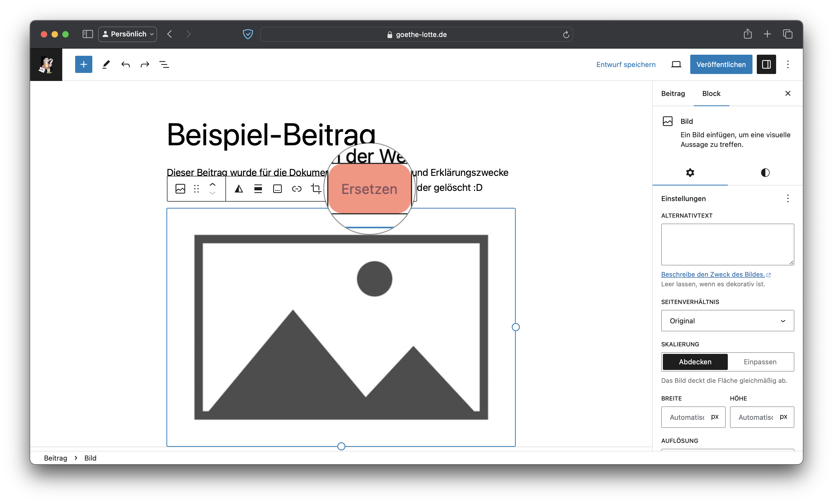
Task: Switch to the Beitrag sidebar tab
Action: click(673, 94)
